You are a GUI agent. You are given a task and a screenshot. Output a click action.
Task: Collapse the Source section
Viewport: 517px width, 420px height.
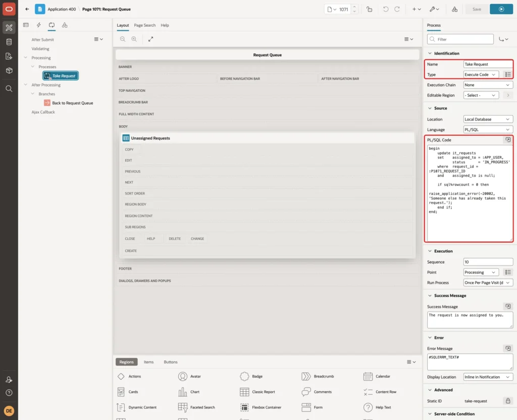[430, 108]
